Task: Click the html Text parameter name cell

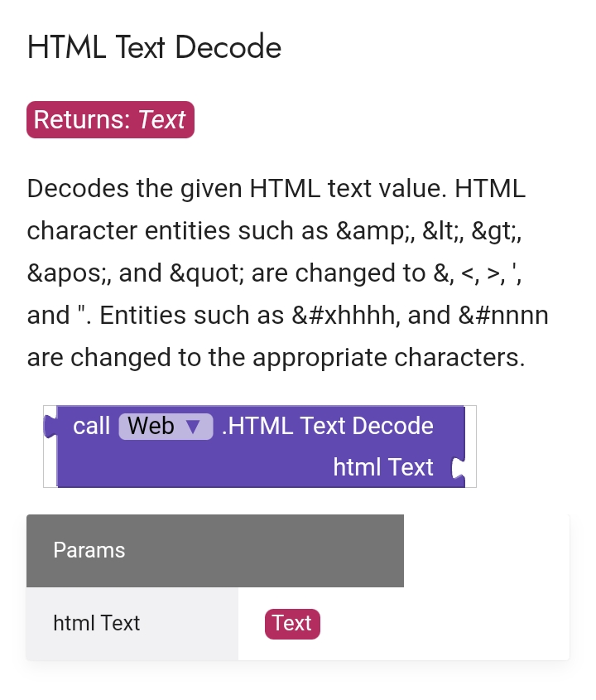Action: click(x=132, y=624)
